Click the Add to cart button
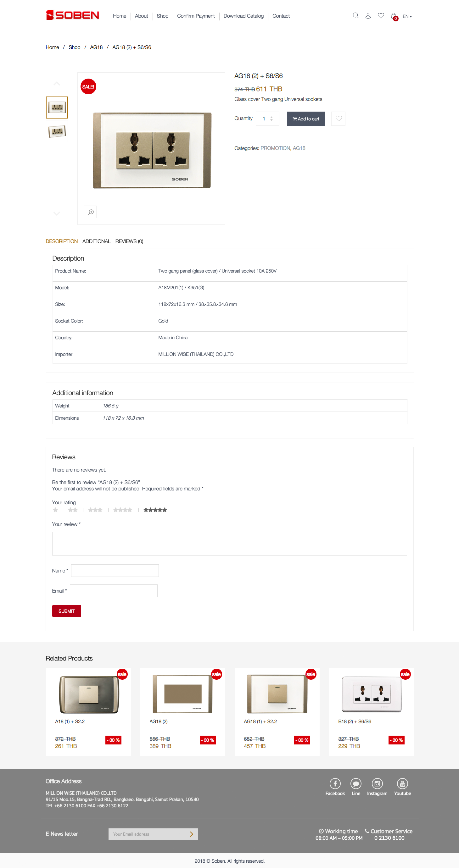 (x=306, y=119)
